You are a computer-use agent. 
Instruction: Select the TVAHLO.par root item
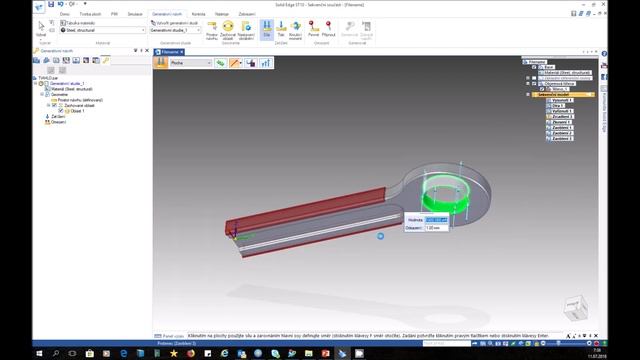[48, 78]
